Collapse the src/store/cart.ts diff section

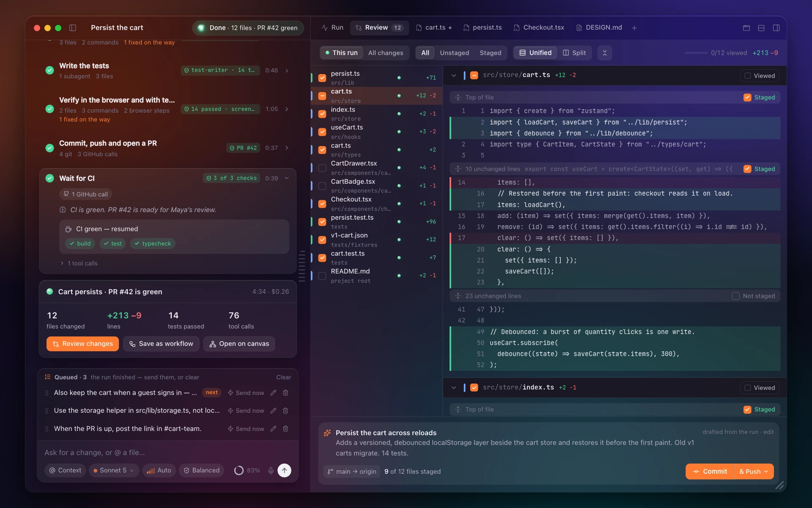point(454,75)
